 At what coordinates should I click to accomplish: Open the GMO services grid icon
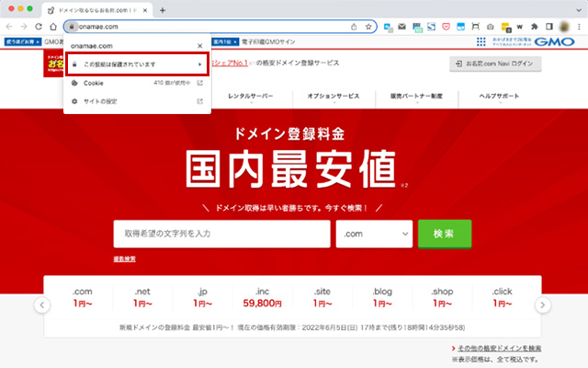click(481, 41)
